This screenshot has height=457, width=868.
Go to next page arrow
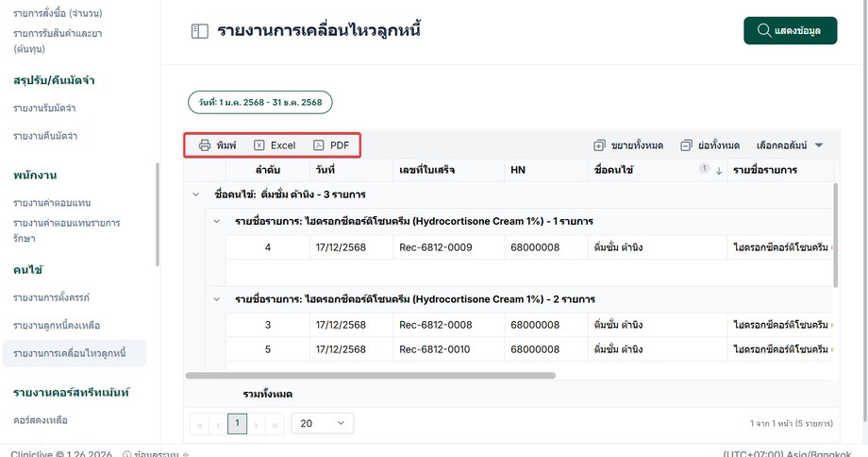(257, 425)
